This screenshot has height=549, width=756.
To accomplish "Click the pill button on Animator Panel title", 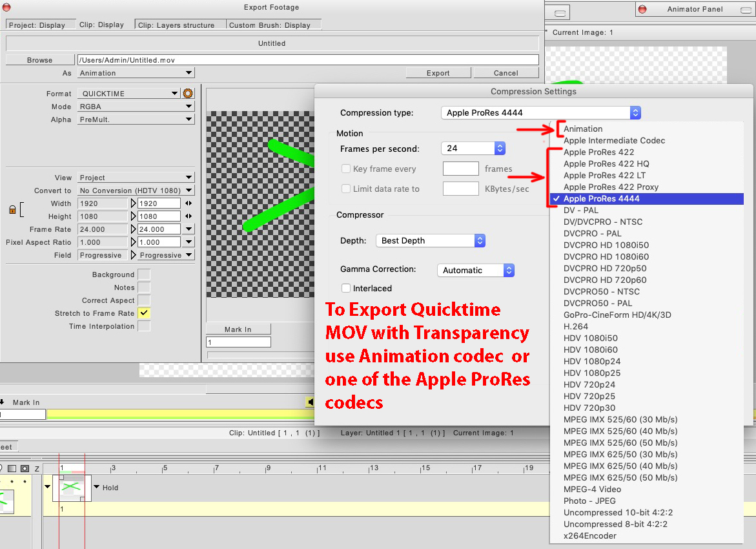I will pyautogui.click(x=746, y=10).
